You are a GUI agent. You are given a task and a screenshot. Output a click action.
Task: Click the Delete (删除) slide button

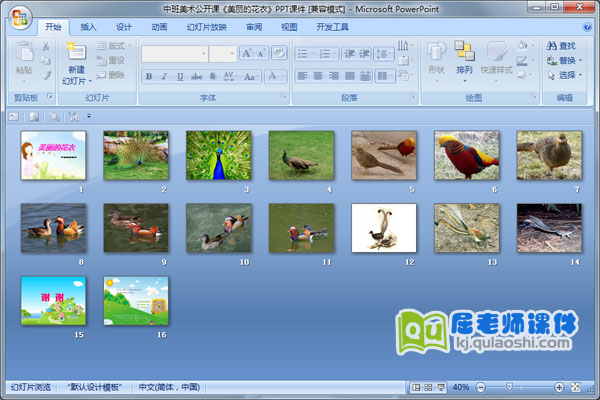(111, 75)
